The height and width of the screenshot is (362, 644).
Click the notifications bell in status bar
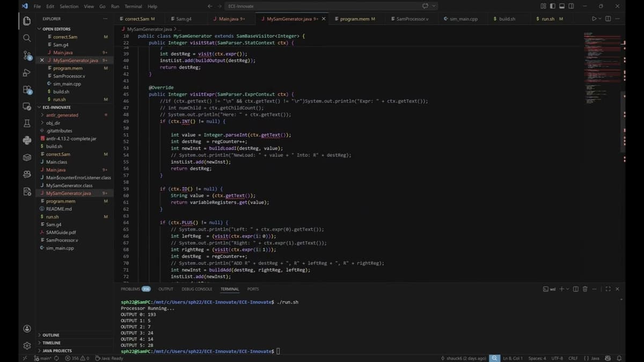[619, 358]
